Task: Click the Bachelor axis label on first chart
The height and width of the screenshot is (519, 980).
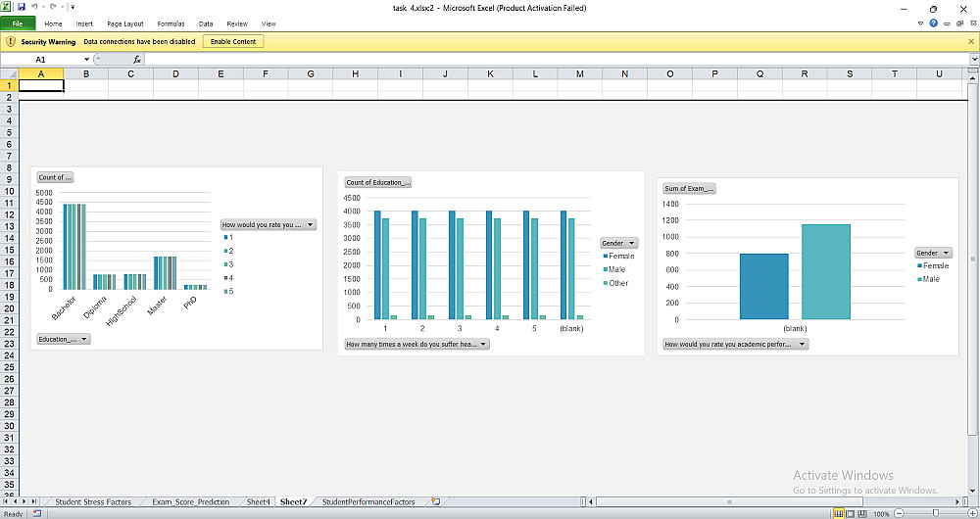Action: [65, 308]
